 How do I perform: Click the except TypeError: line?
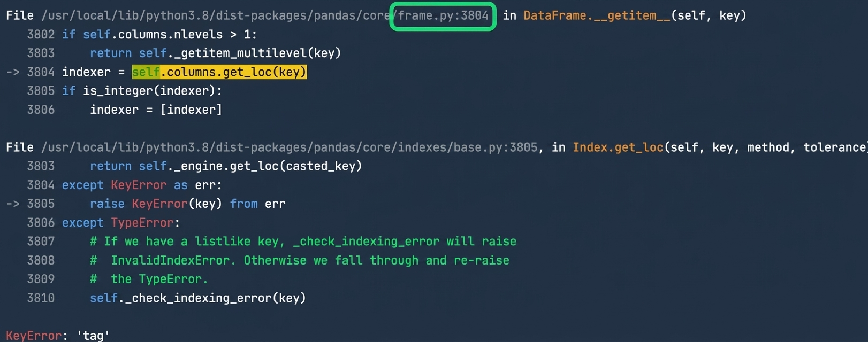coord(121,223)
